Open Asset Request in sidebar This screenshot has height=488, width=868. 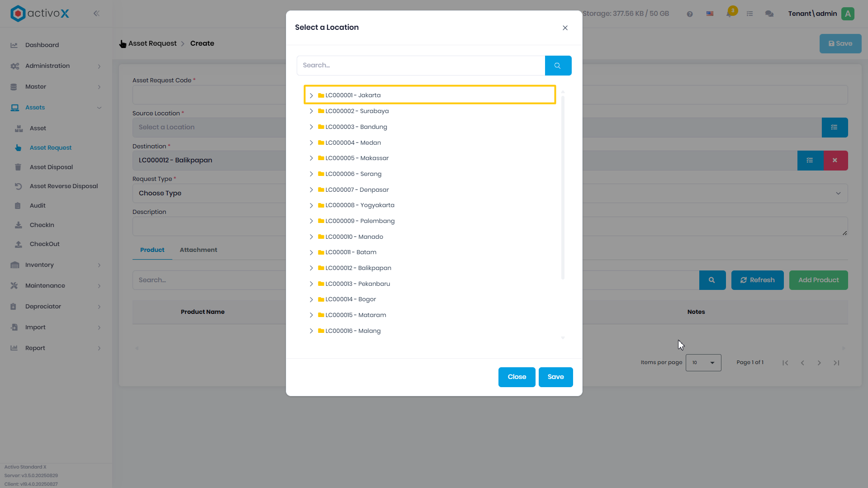(x=51, y=148)
